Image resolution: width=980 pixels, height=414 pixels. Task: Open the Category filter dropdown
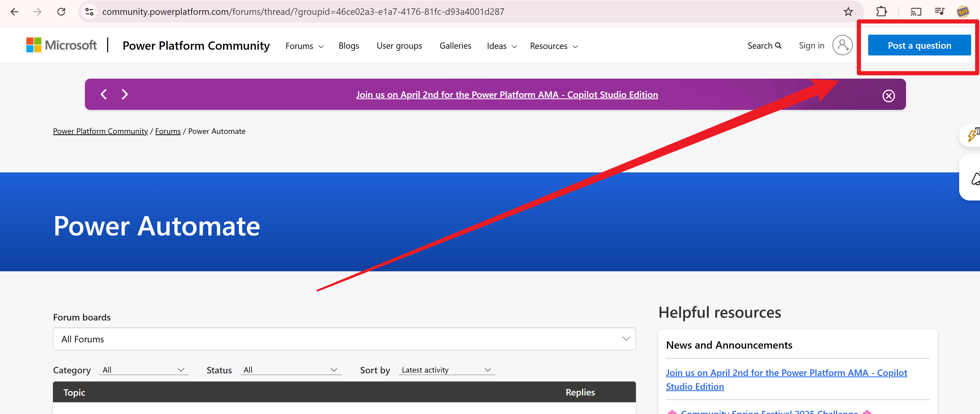(x=143, y=370)
